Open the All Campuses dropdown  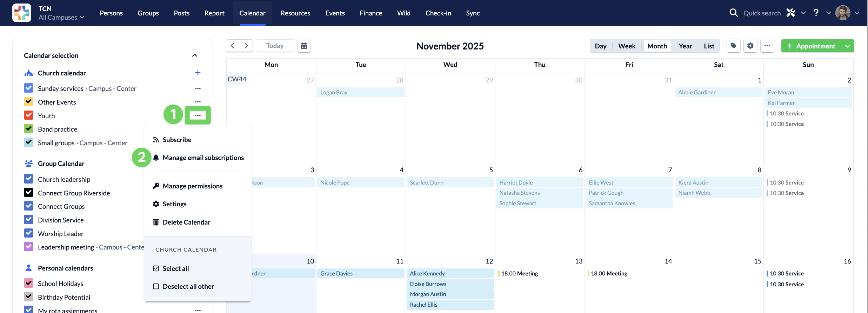click(x=61, y=17)
